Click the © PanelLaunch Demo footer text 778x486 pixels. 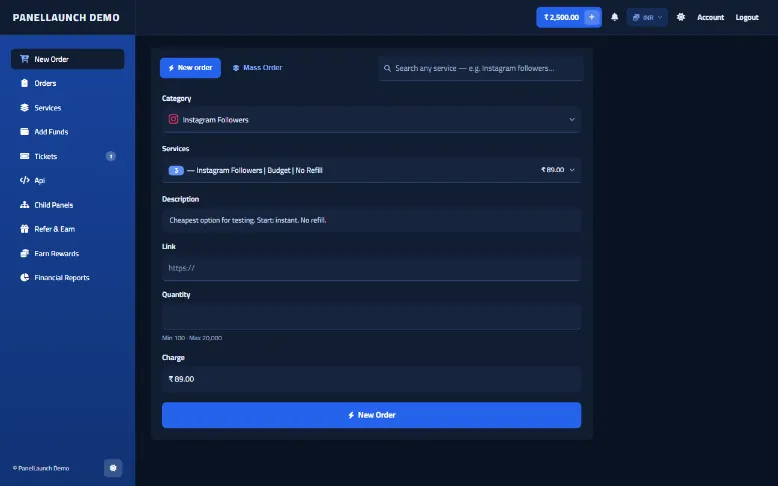[x=41, y=468]
